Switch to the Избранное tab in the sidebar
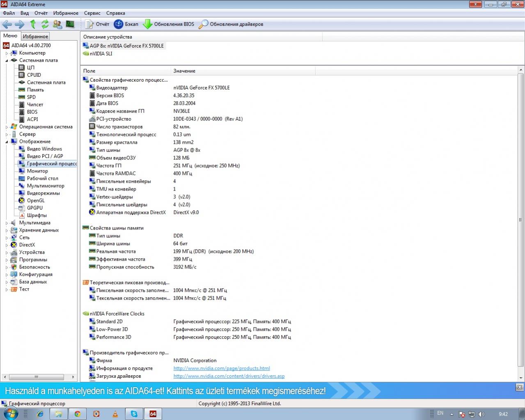Viewport: 525px width, 420px height. click(35, 37)
